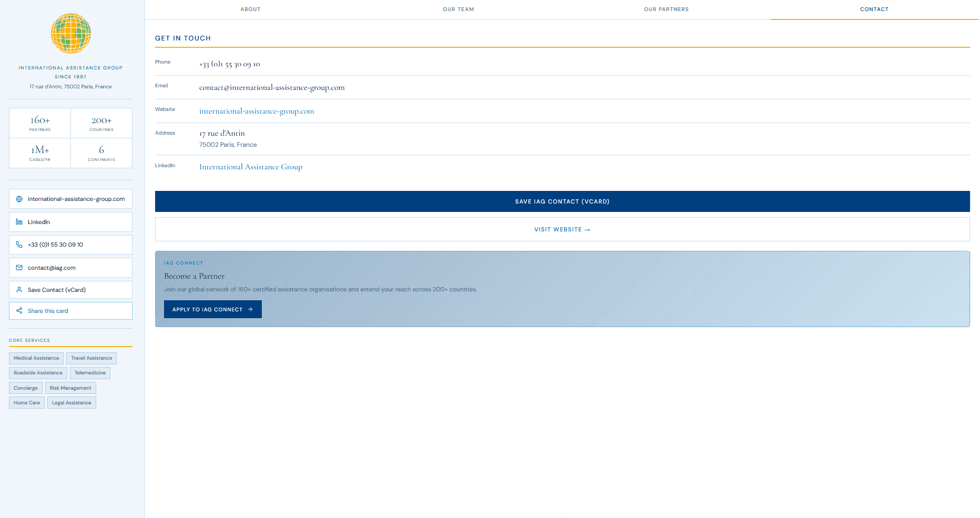The image size is (980, 518).
Task: Click the Concierge tag
Action: point(26,388)
